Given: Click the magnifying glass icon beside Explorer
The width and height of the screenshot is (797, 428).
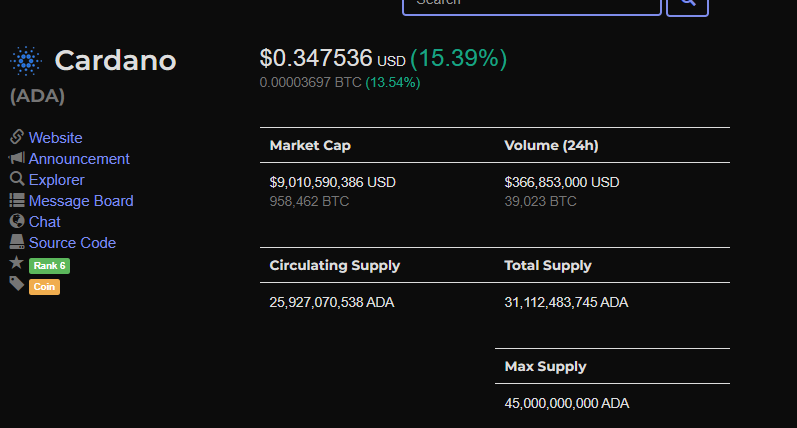Looking at the screenshot, I should pyautogui.click(x=17, y=179).
